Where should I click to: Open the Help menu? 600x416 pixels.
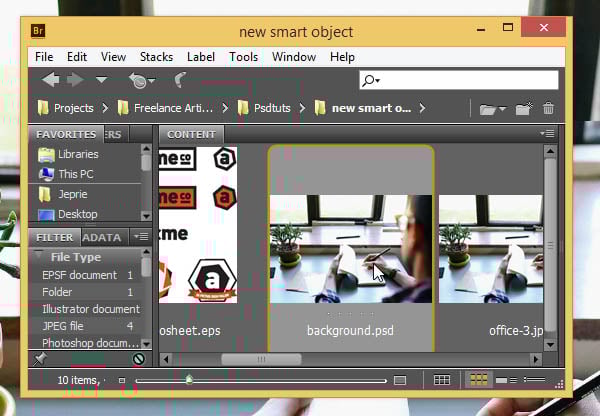click(x=342, y=57)
